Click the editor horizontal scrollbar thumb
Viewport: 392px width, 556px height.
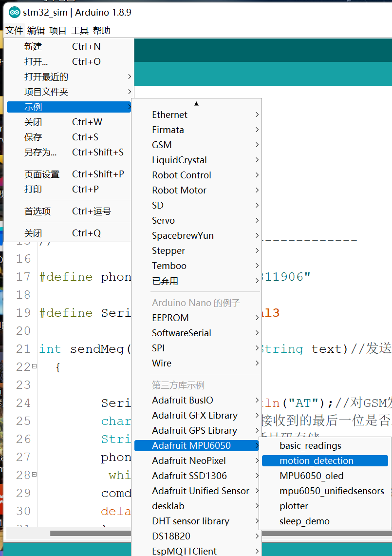click(x=91, y=533)
